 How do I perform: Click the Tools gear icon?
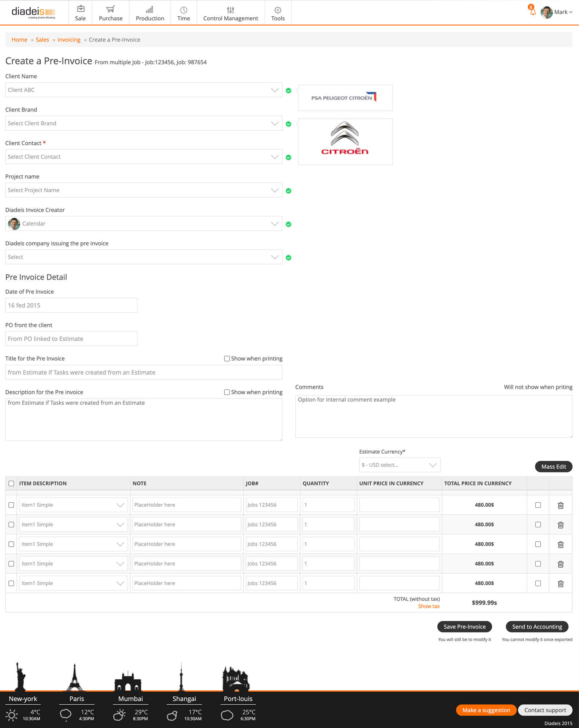[277, 10]
